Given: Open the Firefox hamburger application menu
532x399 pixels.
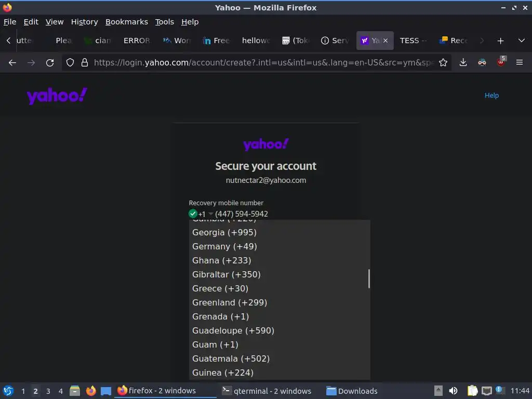Looking at the screenshot, I should point(520,62).
